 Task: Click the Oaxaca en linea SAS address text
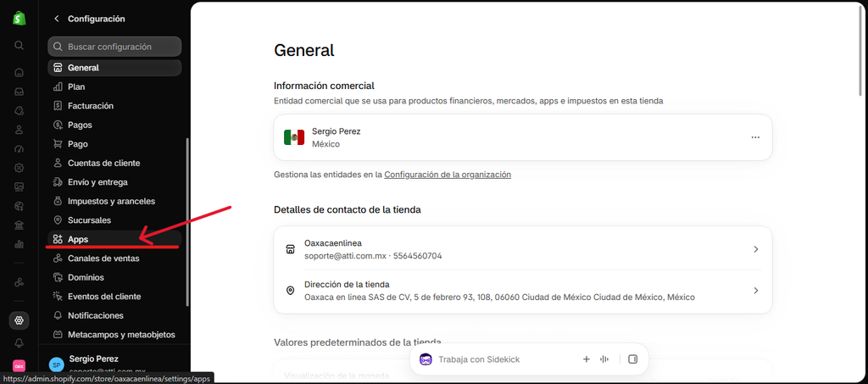click(x=499, y=298)
